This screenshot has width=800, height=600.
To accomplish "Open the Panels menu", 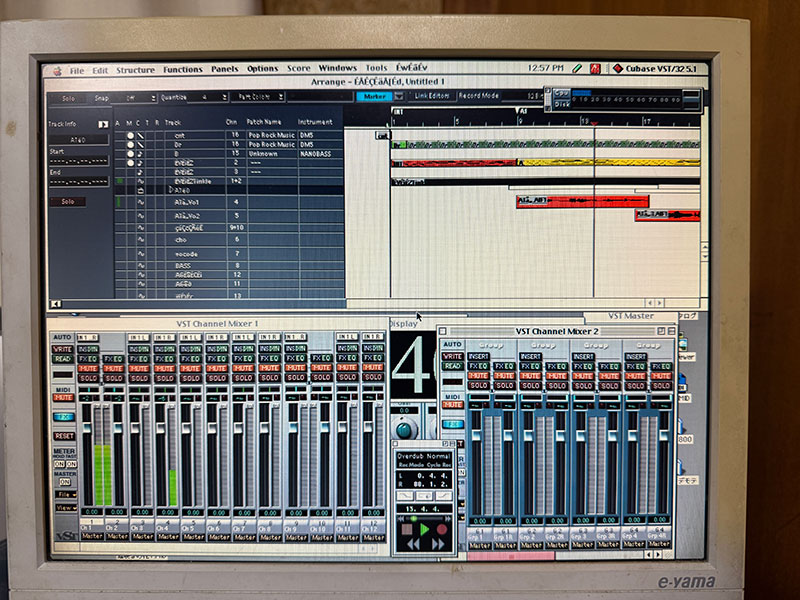I will [x=224, y=69].
